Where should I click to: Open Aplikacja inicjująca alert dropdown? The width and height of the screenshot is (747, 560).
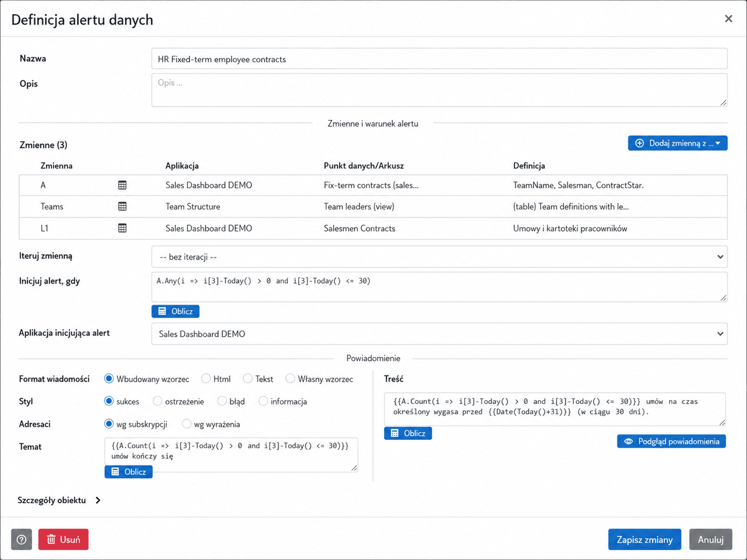(440, 334)
